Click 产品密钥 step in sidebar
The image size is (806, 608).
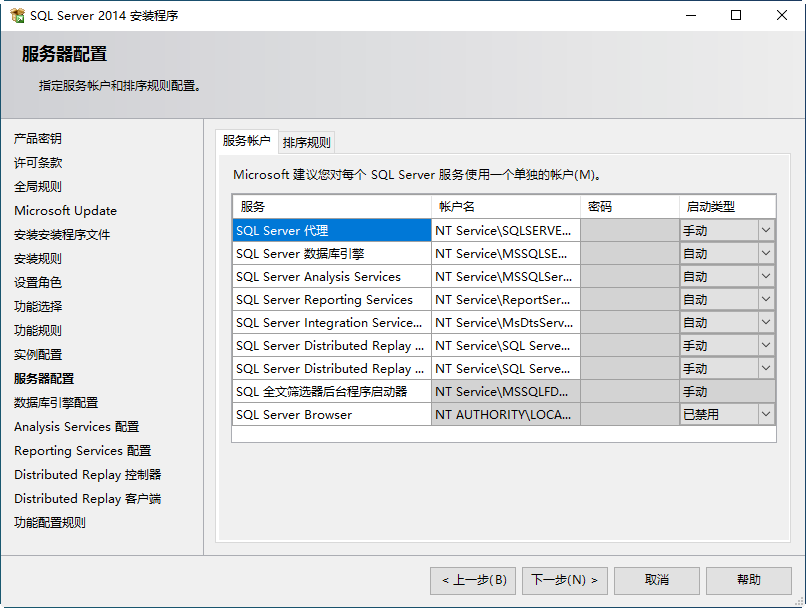pos(38,138)
